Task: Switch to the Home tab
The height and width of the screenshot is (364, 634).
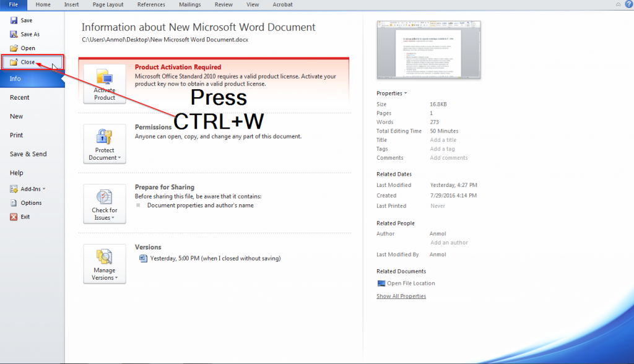Action: 43,5
